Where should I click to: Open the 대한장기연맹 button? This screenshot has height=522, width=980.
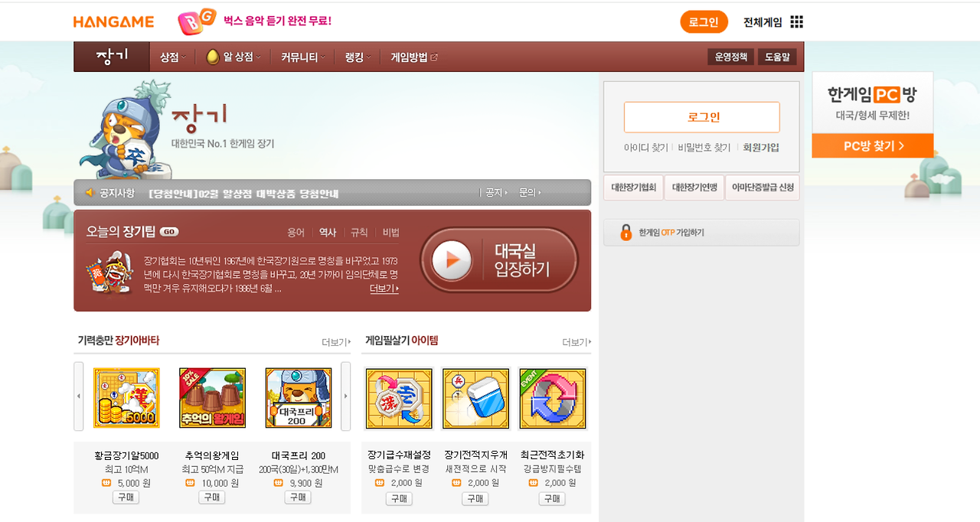694,188
